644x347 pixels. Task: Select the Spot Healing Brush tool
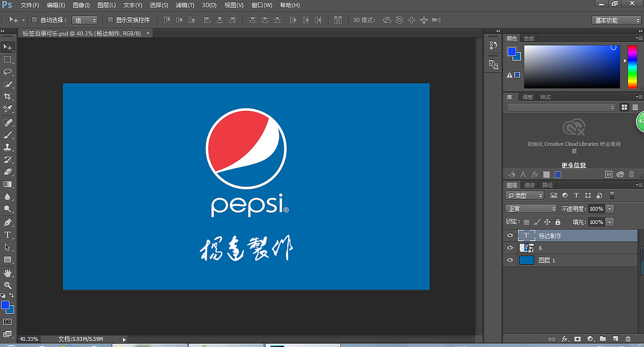coord(8,123)
